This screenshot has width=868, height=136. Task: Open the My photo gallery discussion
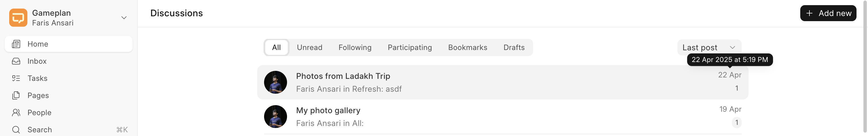(x=328, y=111)
